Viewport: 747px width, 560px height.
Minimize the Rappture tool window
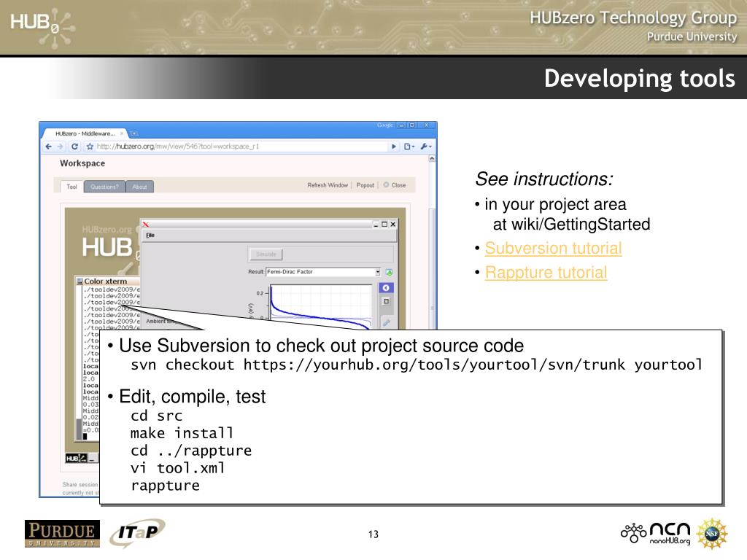[x=376, y=225]
